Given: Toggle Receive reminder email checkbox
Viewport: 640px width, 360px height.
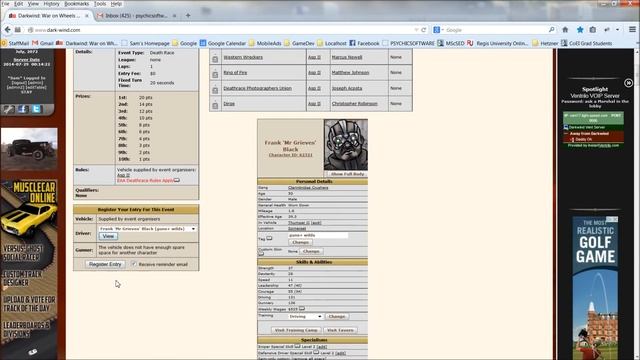Looking at the screenshot, I should click(134, 264).
